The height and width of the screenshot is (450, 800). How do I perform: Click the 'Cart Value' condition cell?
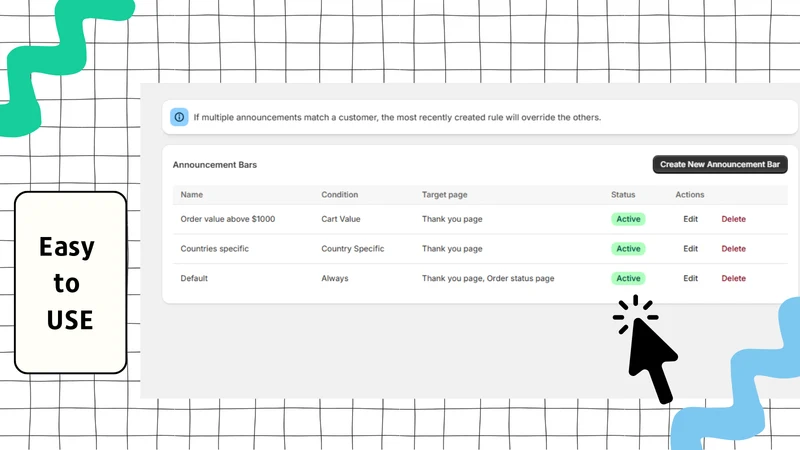pyautogui.click(x=340, y=219)
